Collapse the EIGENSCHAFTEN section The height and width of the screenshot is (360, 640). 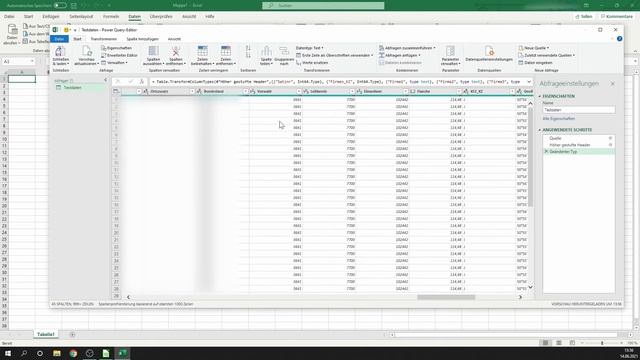(540, 96)
